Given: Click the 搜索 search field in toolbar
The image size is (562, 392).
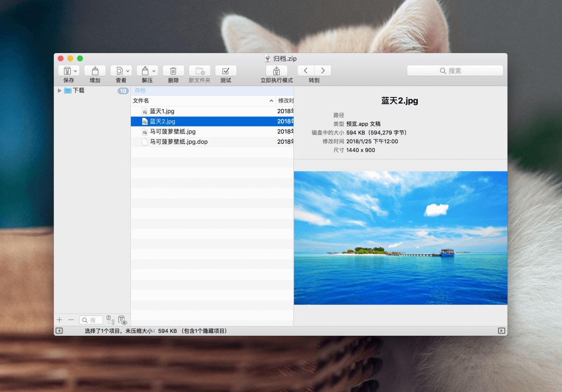Looking at the screenshot, I should click(x=455, y=71).
